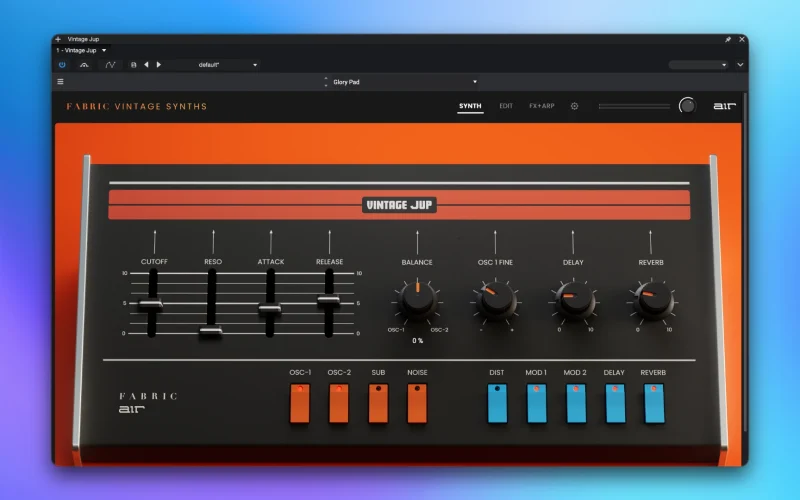Viewport: 800px width, 500px height.
Task: Go to next preset with right arrow
Action: tap(159, 65)
